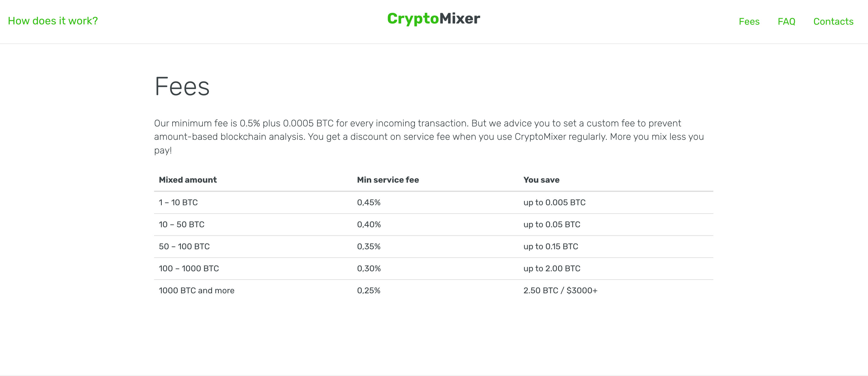Navigate to the Fees page
868x376 pixels.
coord(749,21)
